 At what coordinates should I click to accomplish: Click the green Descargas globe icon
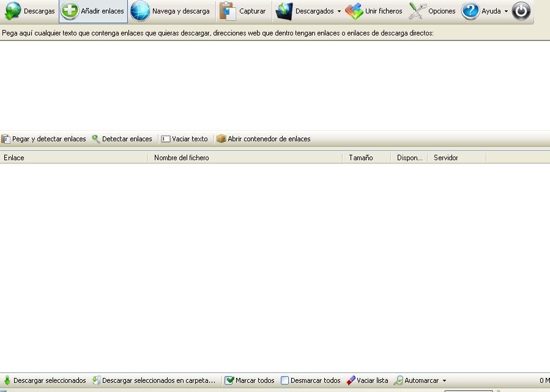pyautogui.click(x=13, y=11)
